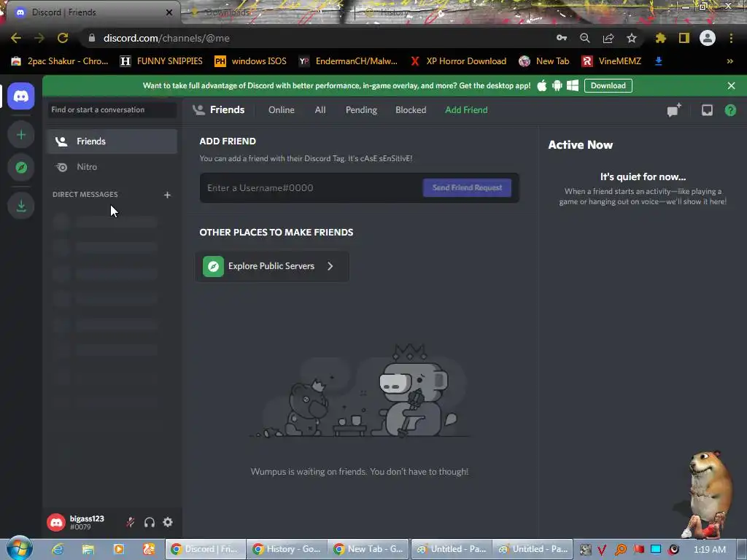Create a new DM with the plus icon
This screenshot has height=560, width=747.
167,195
